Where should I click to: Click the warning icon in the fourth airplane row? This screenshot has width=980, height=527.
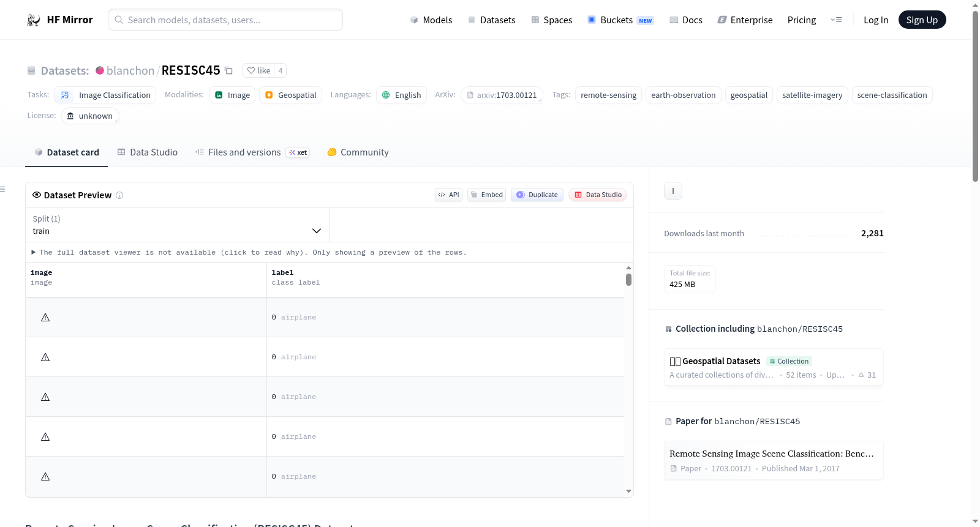pos(45,436)
